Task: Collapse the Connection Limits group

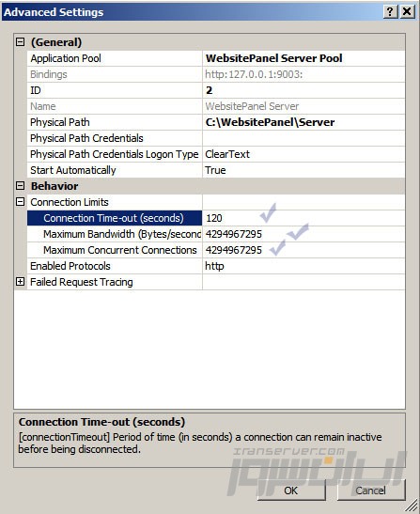Action: click(21, 202)
